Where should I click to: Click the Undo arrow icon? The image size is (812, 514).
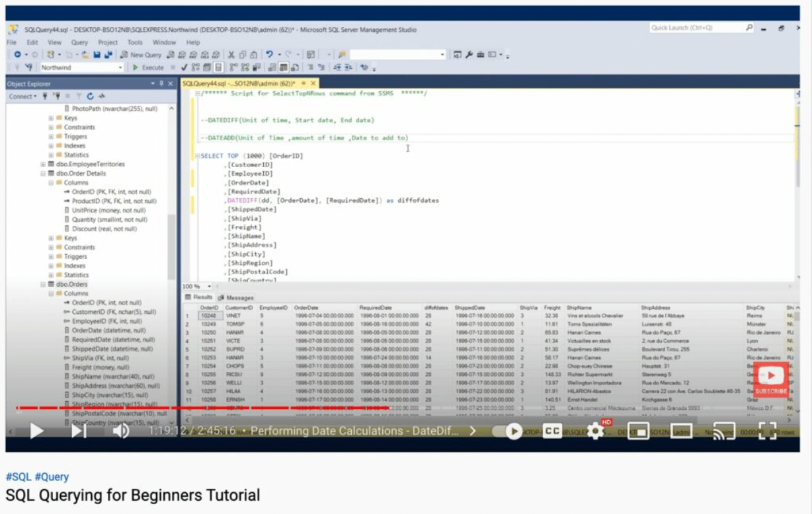pos(269,55)
